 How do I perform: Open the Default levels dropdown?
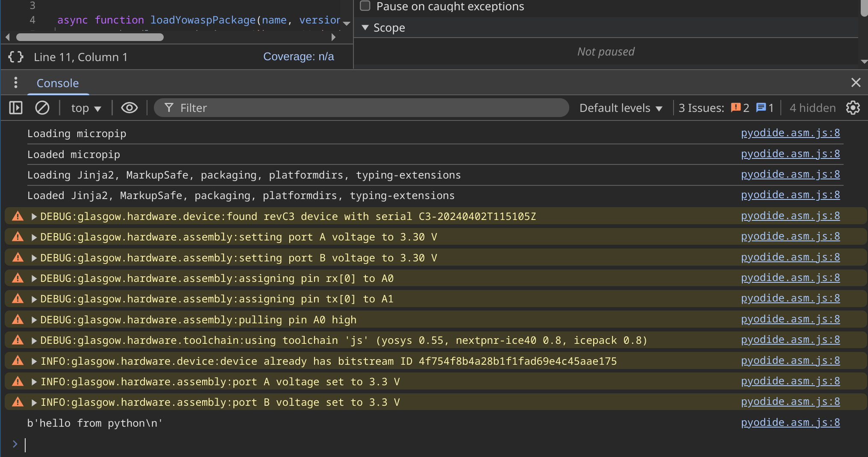click(621, 108)
